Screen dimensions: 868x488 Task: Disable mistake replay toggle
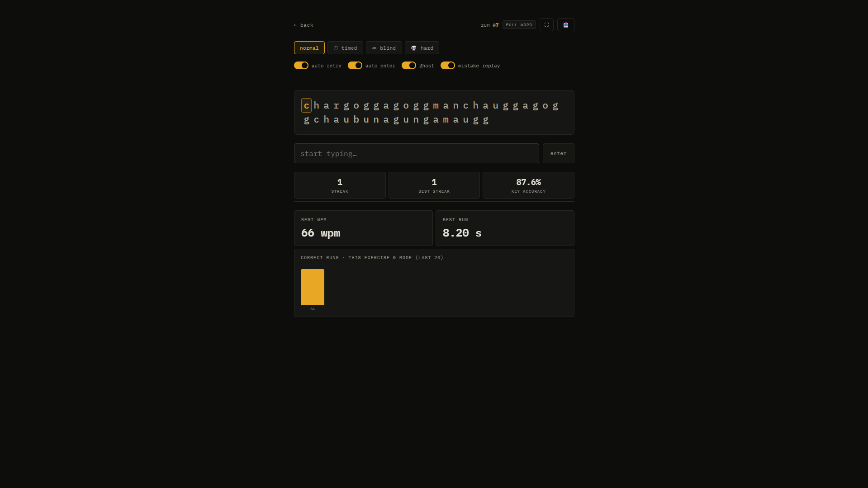click(x=448, y=66)
